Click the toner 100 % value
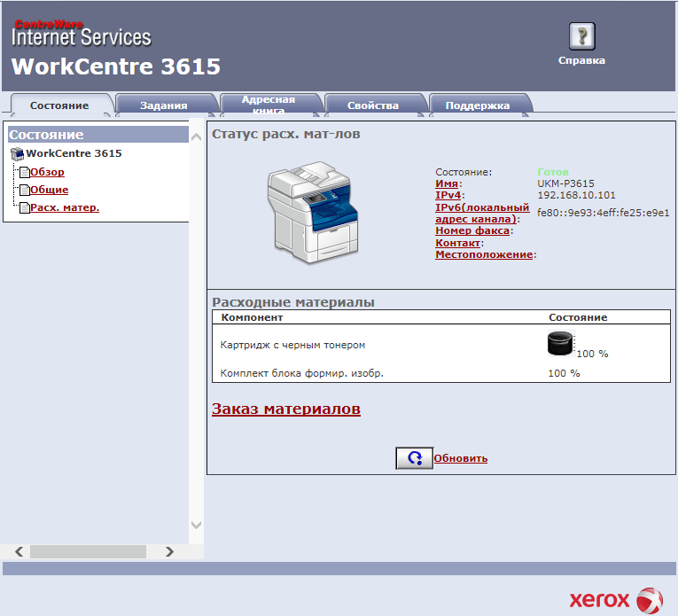 [x=592, y=354]
